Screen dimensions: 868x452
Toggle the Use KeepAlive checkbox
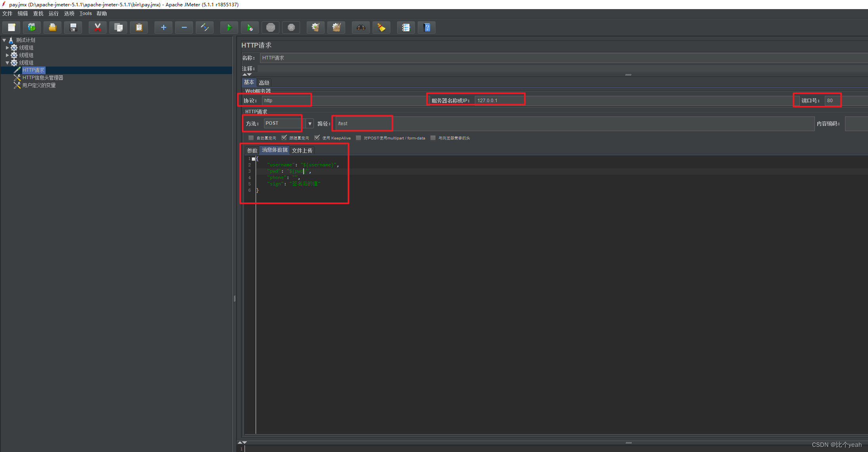[317, 138]
